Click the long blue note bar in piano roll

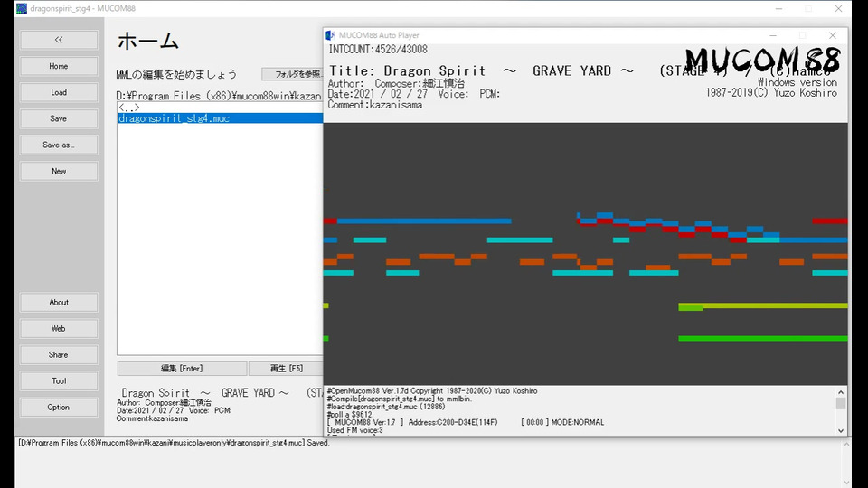click(424, 221)
